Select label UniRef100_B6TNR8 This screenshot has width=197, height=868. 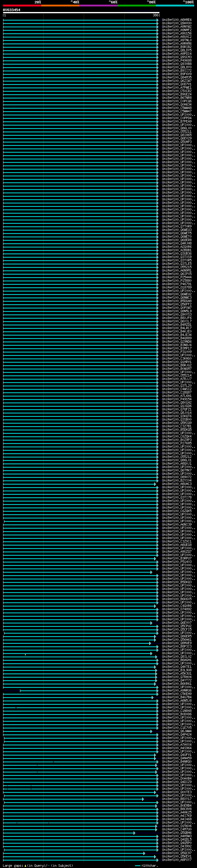(x=176, y=98)
